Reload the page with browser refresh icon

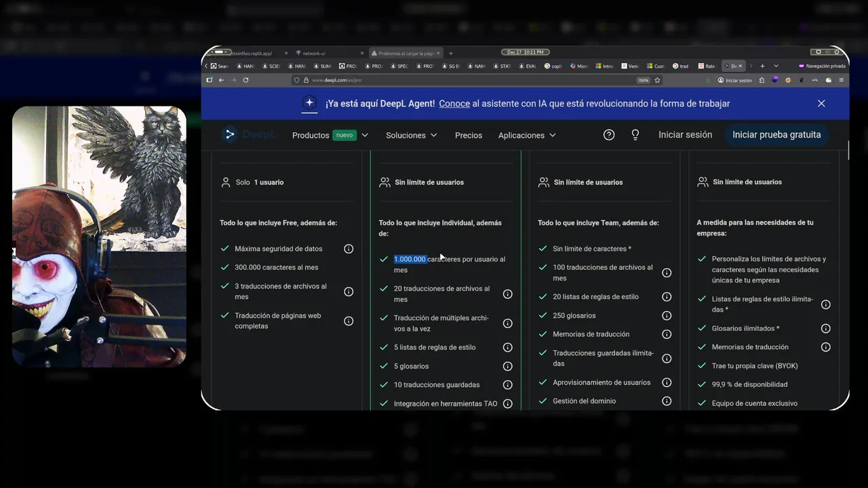click(245, 80)
